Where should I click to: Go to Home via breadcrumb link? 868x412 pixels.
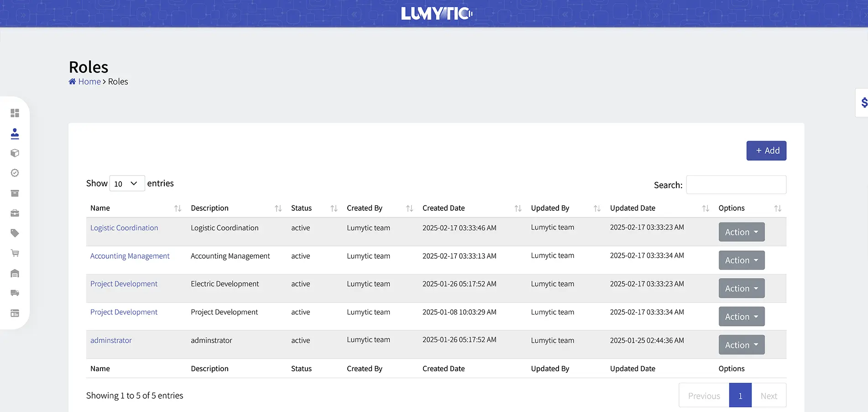point(89,82)
